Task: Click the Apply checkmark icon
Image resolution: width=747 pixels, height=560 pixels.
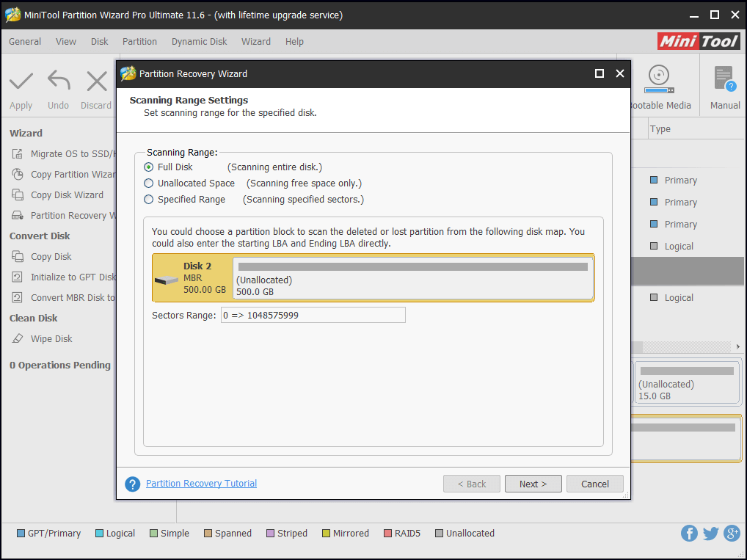Action: tap(21, 81)
